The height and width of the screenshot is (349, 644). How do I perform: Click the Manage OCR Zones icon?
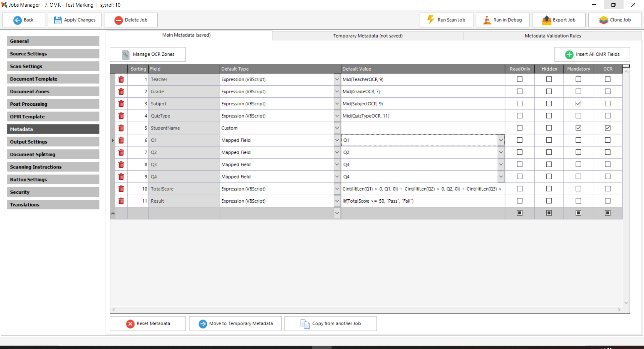click(x=126, y=54)
